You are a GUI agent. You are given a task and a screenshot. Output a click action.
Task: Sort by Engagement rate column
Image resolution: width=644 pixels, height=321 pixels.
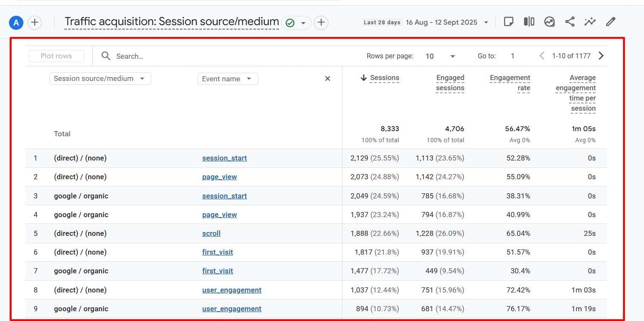point(510,83)
